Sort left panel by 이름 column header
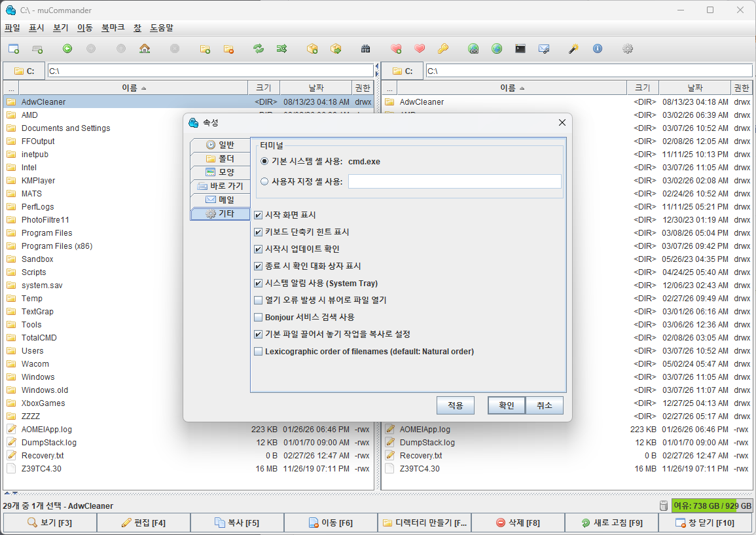The width and height of the screenshot is (756, 535). pyautogui.click(x=133, y=88)
